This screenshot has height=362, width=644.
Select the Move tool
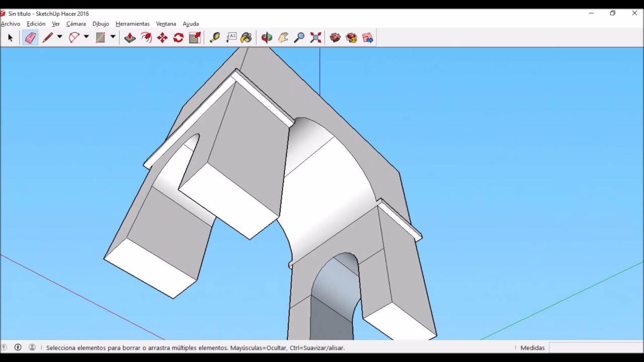(x=162, y=38)
